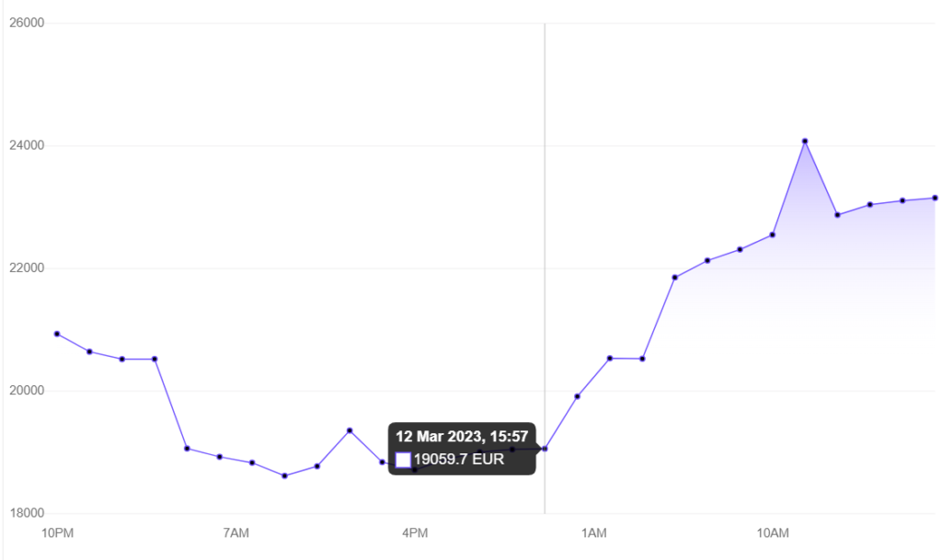This screenshot has height=560, width=942.
Task: Click the 24000 y-axis label
Action: [27, 145]
